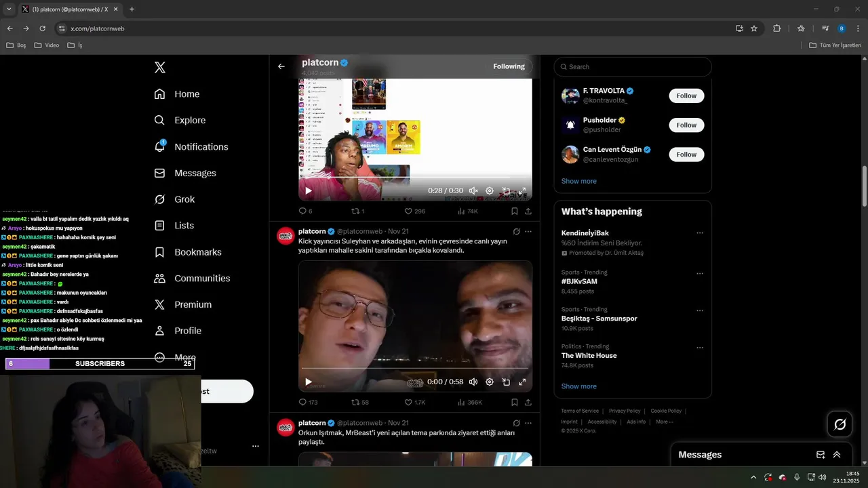Open Messages in sidebar

pos(185,173)
